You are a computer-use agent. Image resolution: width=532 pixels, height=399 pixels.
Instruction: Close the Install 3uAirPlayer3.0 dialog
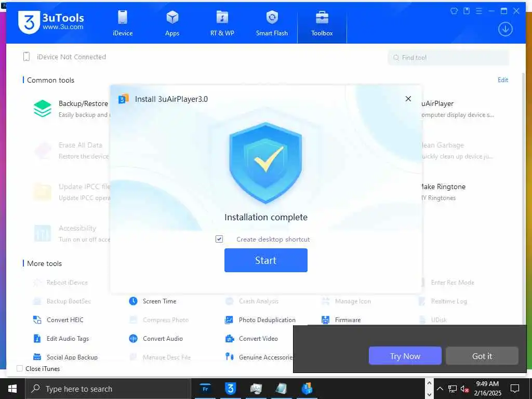point(408,99)
